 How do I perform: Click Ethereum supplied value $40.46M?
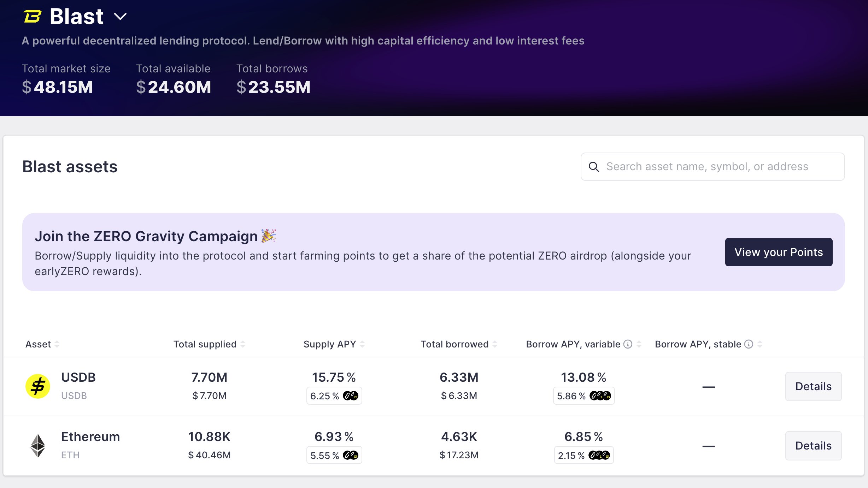click(209, 455)
